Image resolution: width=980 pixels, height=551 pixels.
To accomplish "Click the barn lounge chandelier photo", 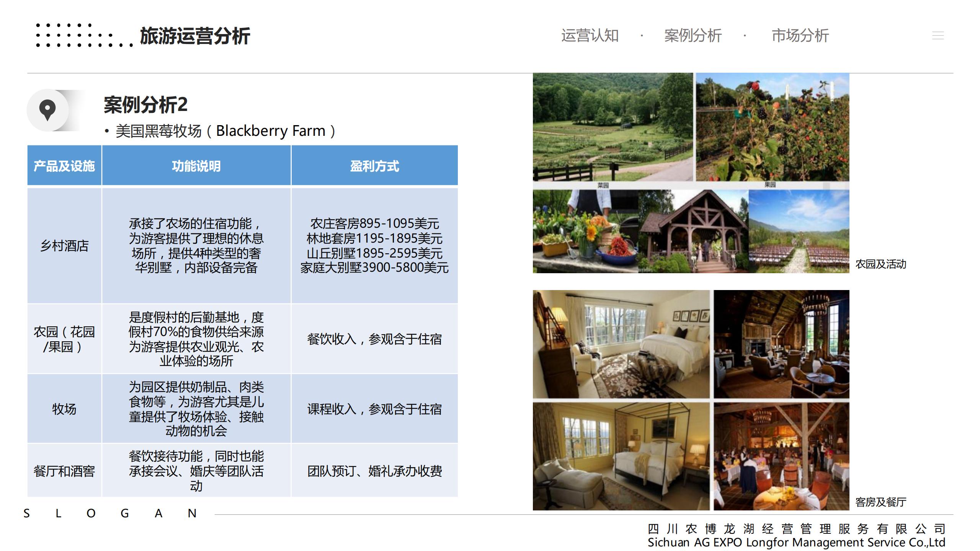I will tap(781, 344).
